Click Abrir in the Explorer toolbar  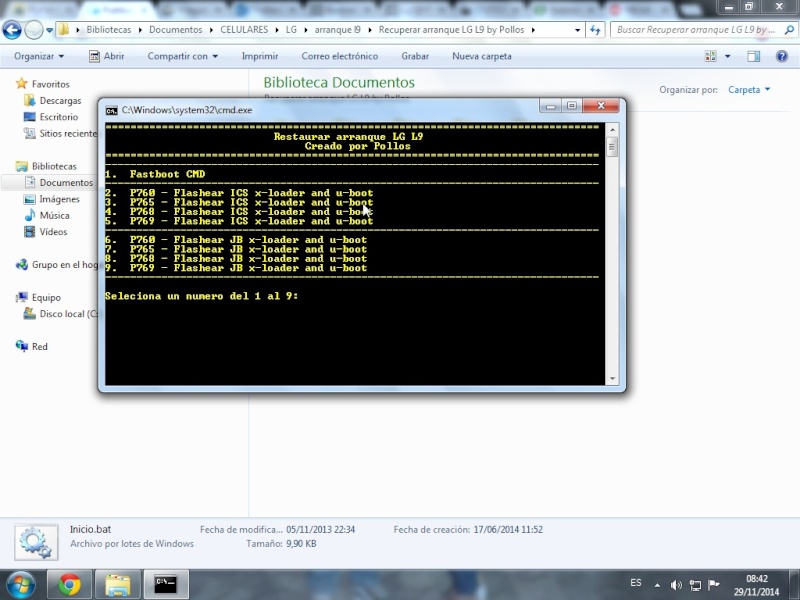pyautogui.click(x=106, y=56)
